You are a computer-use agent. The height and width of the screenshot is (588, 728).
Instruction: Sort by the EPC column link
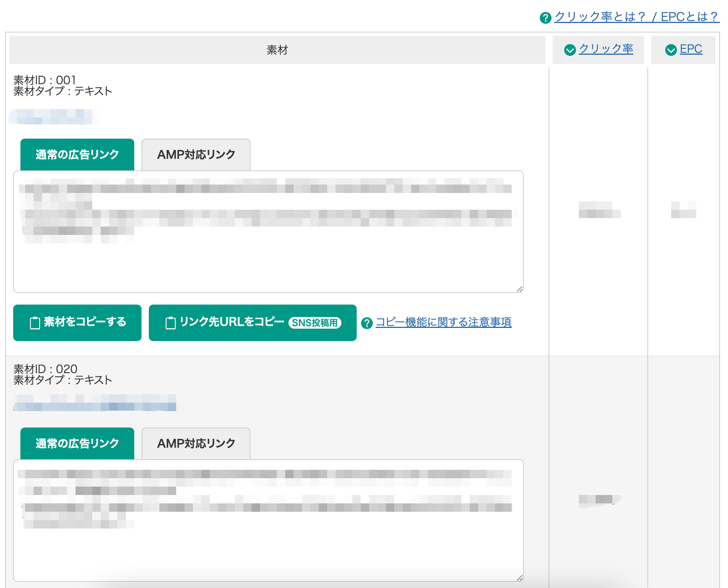tap(691, 49)
